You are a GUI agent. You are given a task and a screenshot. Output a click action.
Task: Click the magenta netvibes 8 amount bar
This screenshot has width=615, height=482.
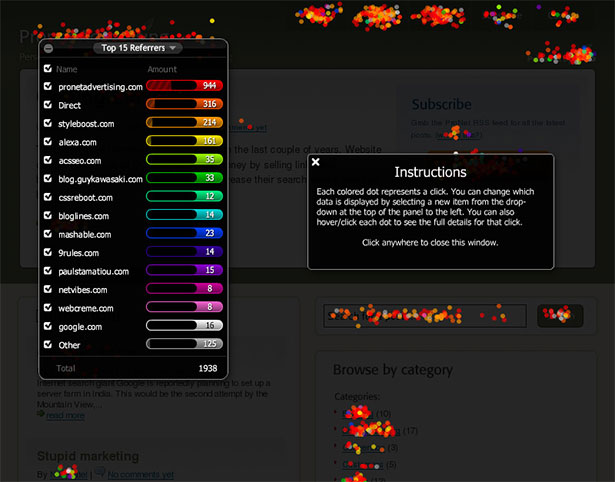tap(184, 288)
